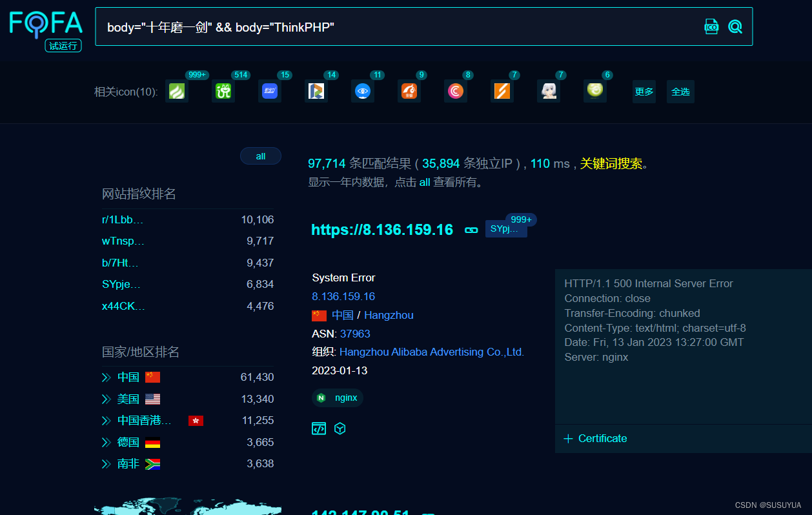Click the nginx tag

click(338, 398)
